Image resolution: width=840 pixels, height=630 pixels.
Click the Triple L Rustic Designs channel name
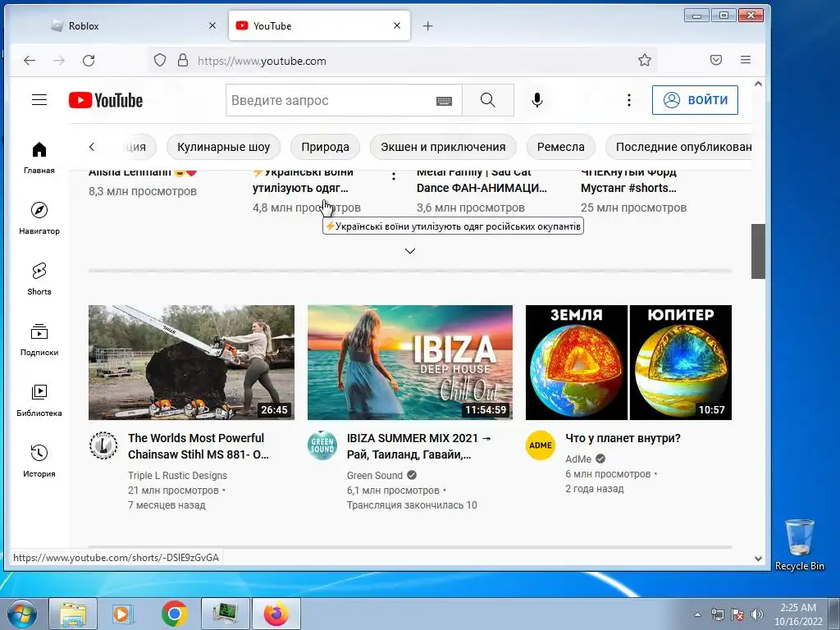tap(177, 475)
